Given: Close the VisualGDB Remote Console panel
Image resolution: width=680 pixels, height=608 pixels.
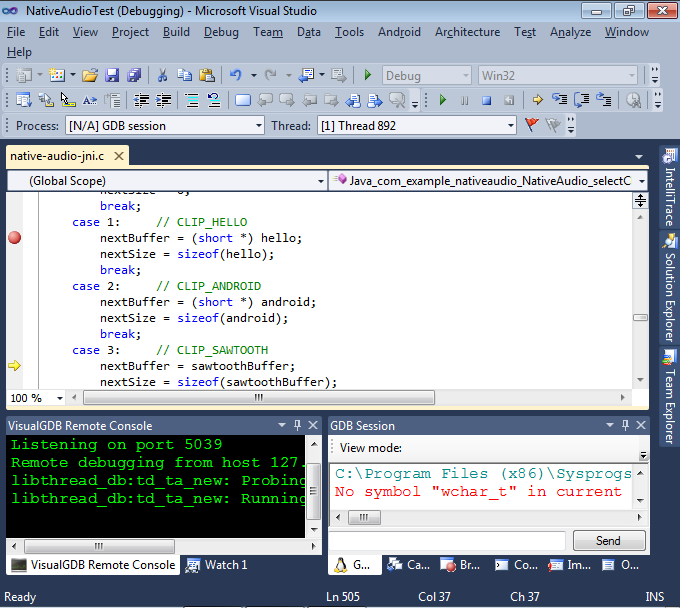Looking at the screenshot, I should (313, 425).
